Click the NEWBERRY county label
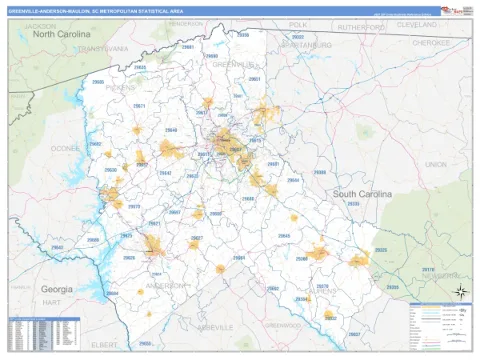The height and width of the screenshot is (360, 480). point(441,276)
